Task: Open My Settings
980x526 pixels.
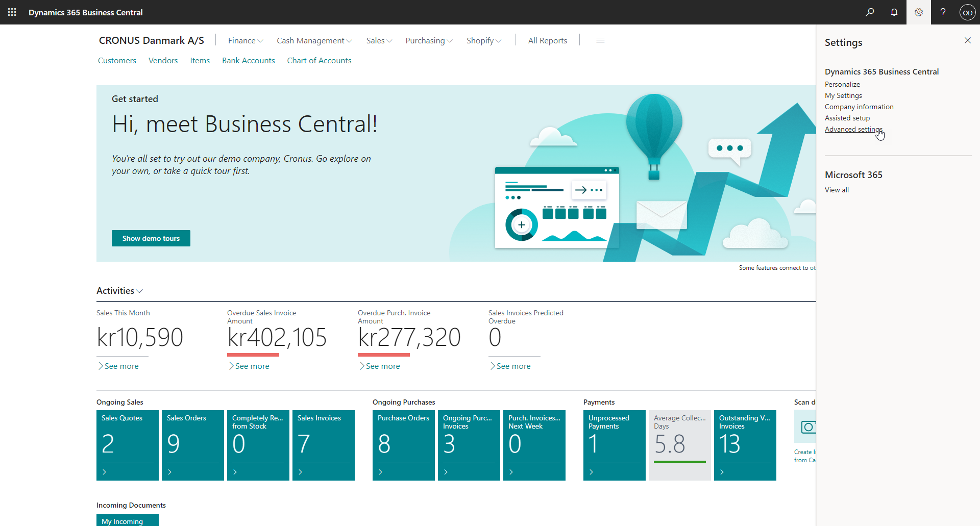Action: point(843,95)
